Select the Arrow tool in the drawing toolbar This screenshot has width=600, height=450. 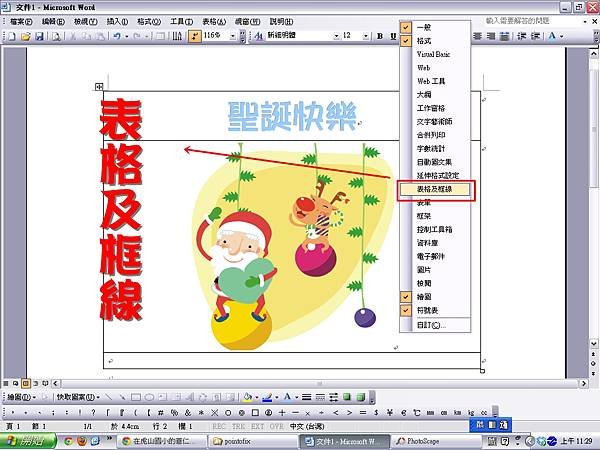point(122,397)
